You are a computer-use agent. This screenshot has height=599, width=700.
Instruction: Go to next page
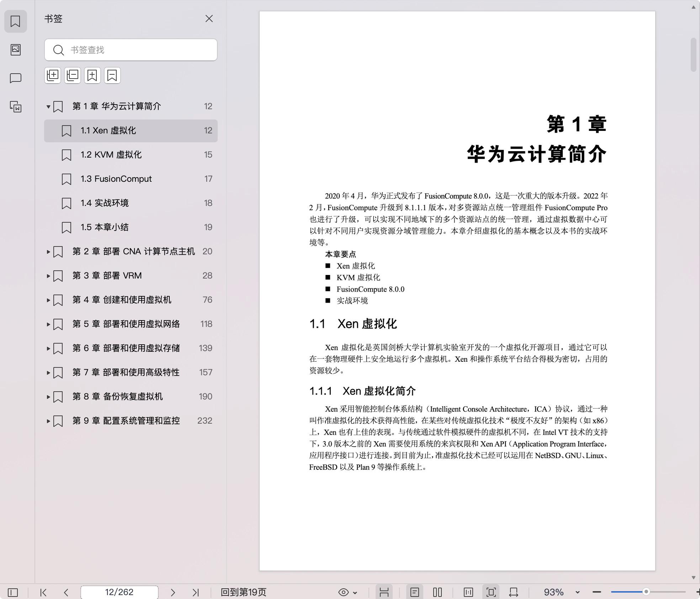(x=173, y=592)
